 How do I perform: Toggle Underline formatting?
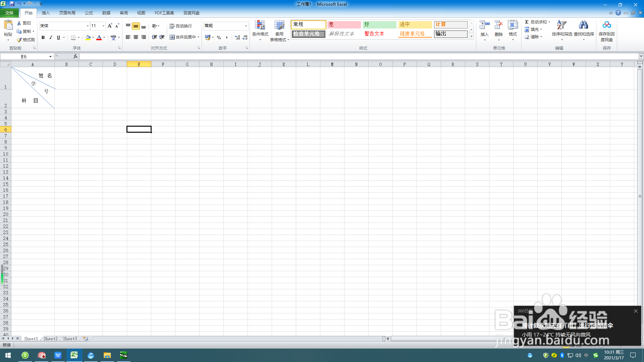tap(58, 38)
